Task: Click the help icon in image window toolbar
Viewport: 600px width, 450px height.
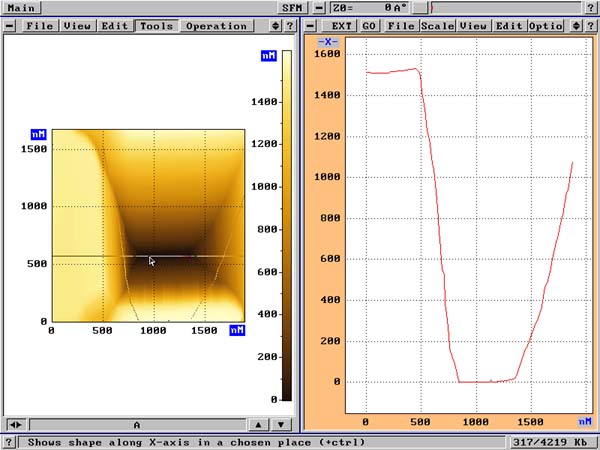Action: point(289,25)
